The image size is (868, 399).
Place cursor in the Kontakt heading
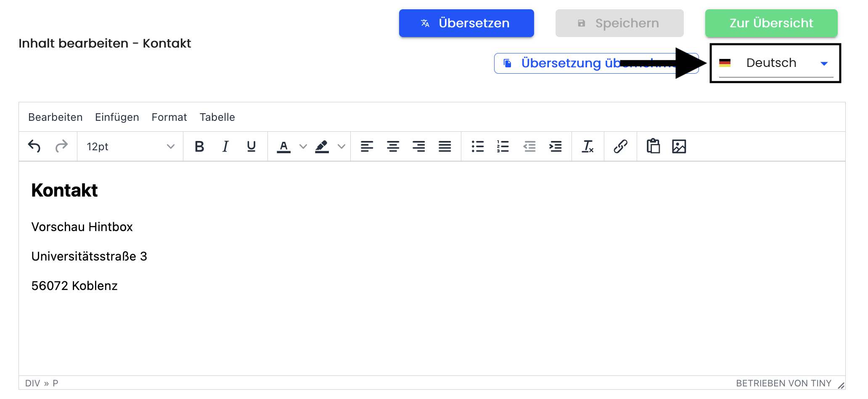pos(64,190)
